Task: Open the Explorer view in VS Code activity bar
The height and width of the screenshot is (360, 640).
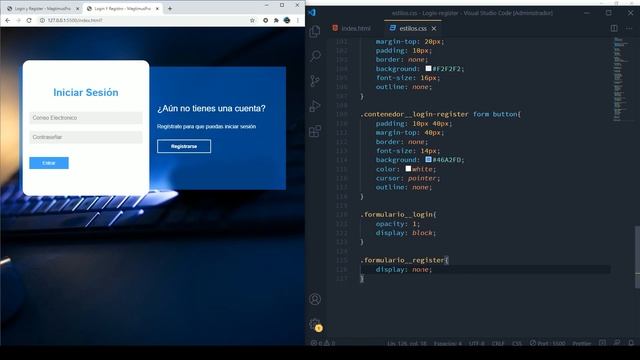Action: coord(315,31)
